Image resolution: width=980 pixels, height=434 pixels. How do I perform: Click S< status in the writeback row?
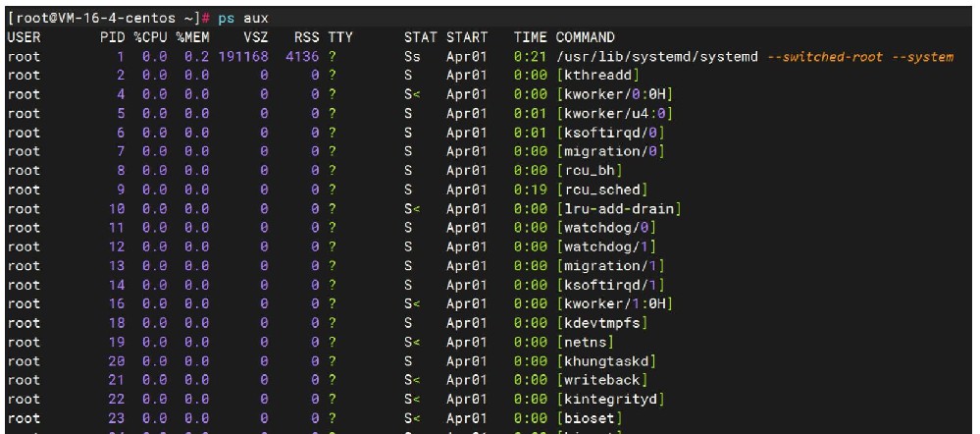pos(412,380)
